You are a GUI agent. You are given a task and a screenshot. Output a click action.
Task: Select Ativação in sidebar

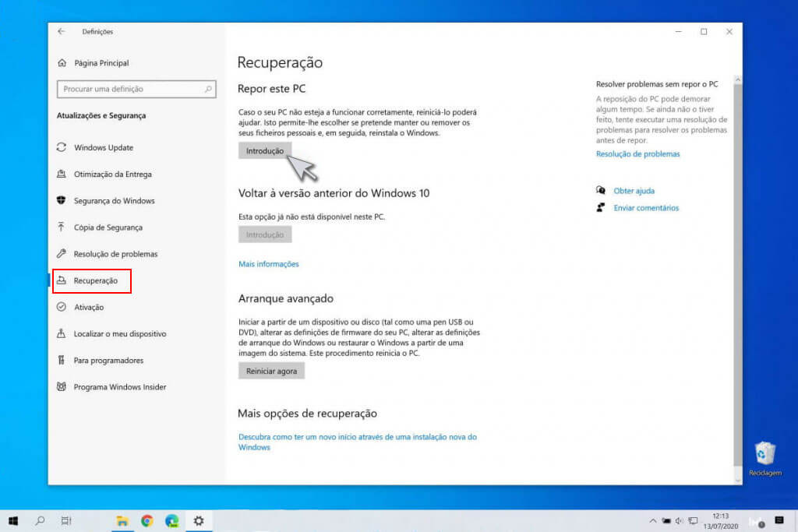[x=89, y=307]
